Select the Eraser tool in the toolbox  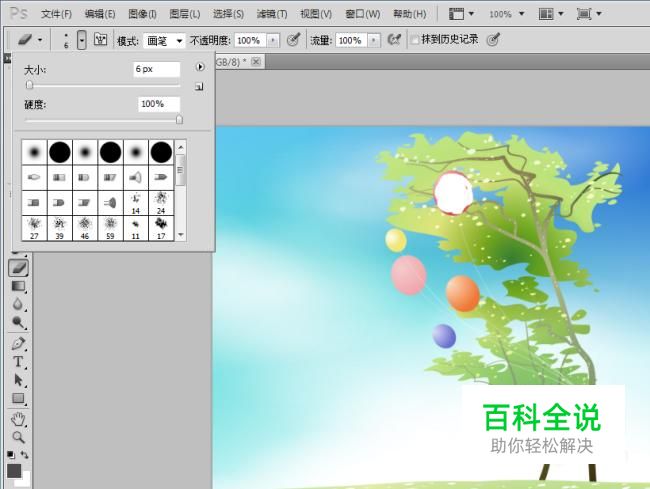point(18,268)
